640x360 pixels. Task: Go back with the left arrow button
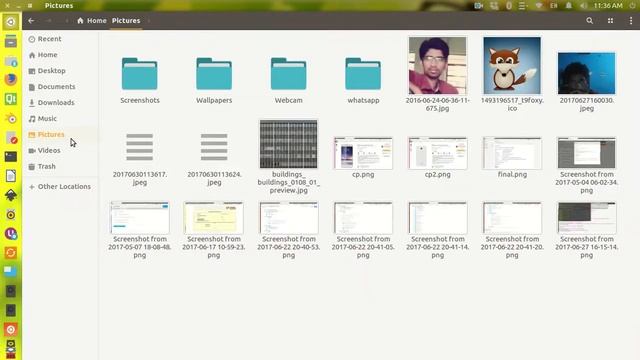coord(31,20)
